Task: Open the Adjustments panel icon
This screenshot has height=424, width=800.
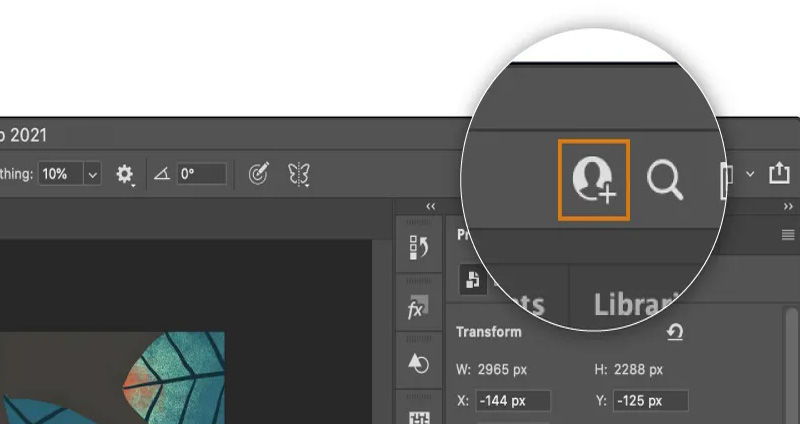Action: pos(418,366)
